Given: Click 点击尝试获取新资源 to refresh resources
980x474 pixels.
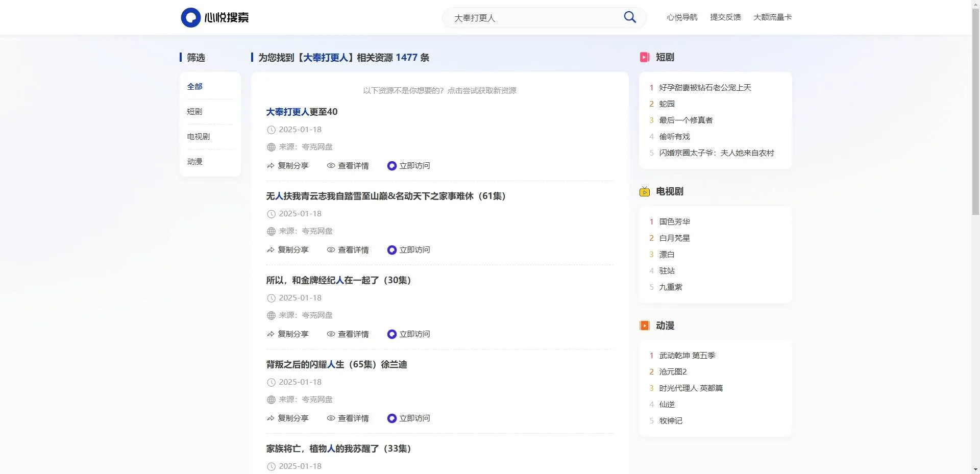Looking at the screenshot, I should [482, 90].
